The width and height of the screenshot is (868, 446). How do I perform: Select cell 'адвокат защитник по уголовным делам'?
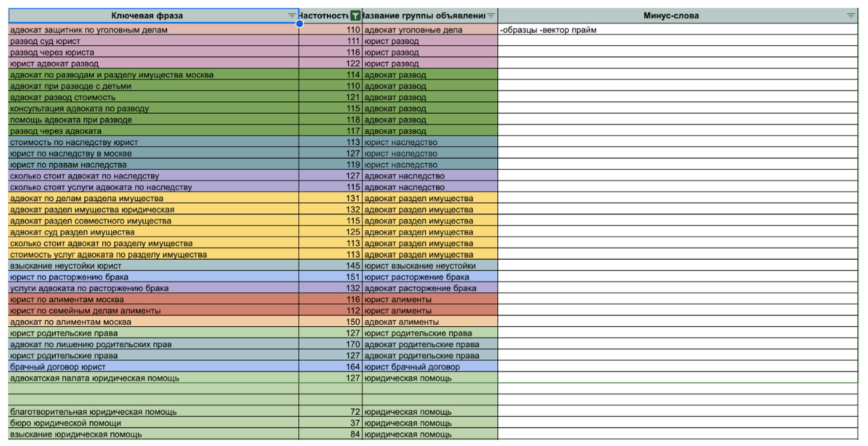(154, 30)
